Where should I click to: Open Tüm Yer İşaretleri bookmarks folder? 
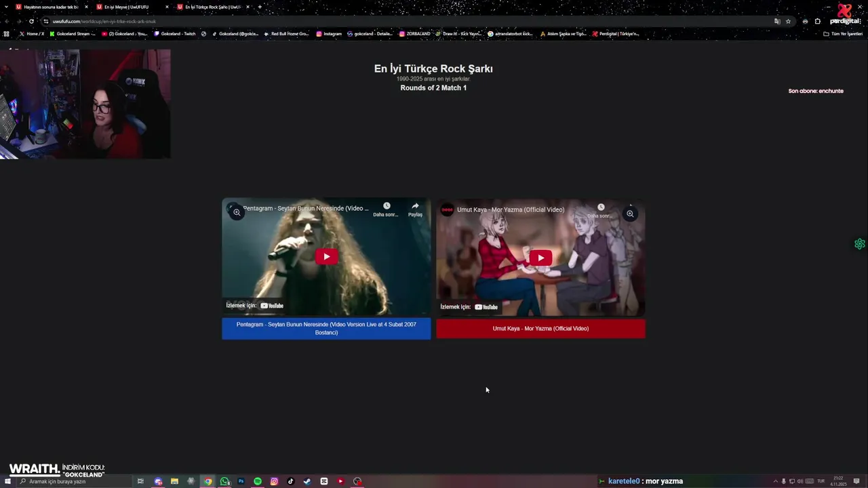pyautogui.click(x=843, y=33)
